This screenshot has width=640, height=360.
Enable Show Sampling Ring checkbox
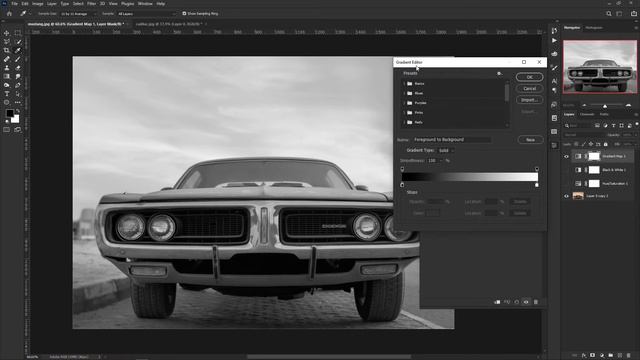[184, 13]
